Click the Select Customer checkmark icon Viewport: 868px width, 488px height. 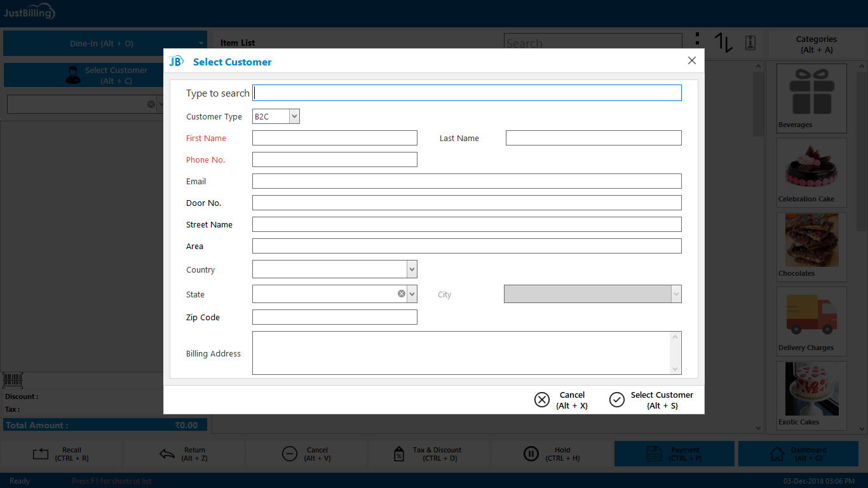click(x=617, y=400)
